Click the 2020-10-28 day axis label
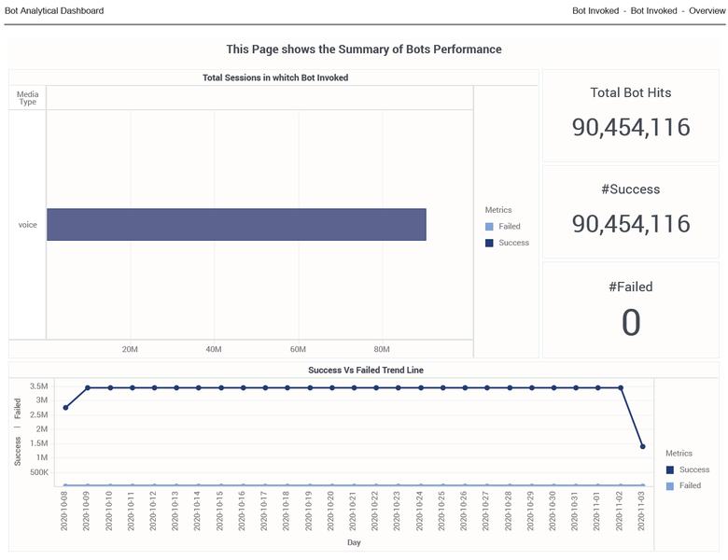The width and height of the screenshot is (728, 560). pos(508,511)
